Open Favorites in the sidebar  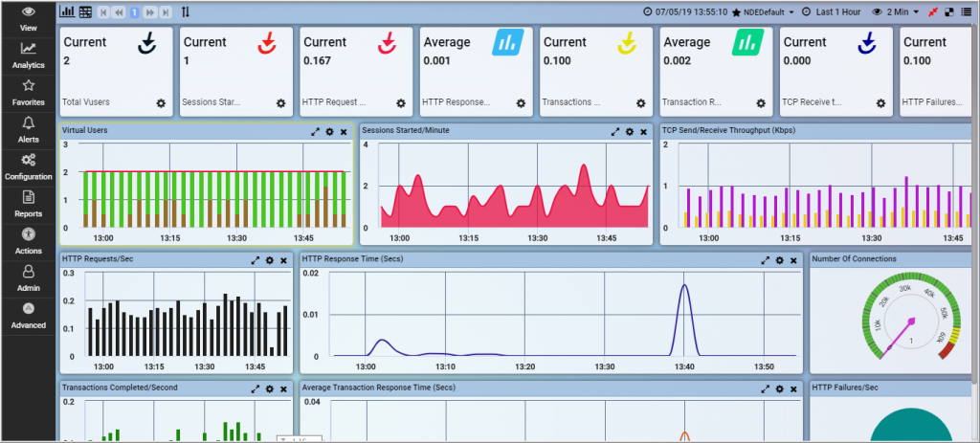click(28, 93)
